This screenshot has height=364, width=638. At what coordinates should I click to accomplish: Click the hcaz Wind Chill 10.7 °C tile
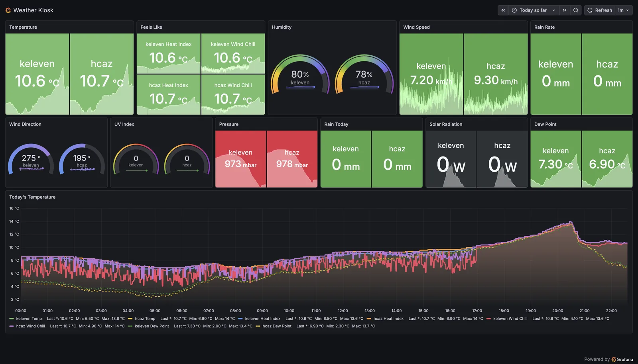(x=233, y=94)
